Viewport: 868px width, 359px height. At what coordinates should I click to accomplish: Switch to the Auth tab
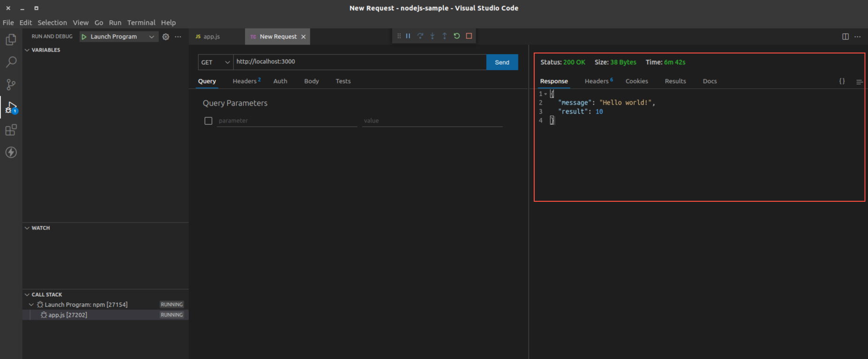click(x=280, y=81)
